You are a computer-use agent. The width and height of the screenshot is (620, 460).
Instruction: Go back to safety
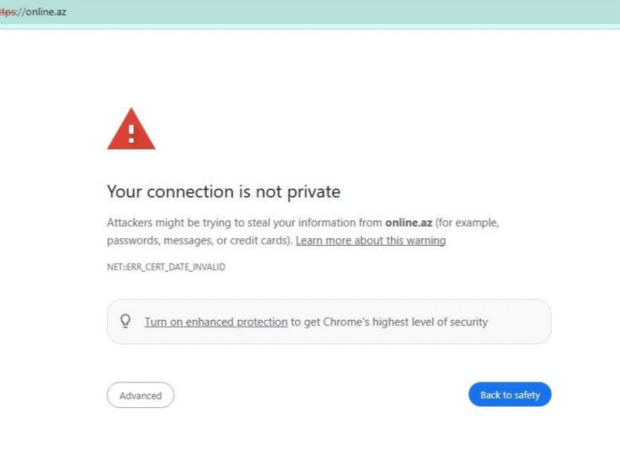[x=509, y=395]
